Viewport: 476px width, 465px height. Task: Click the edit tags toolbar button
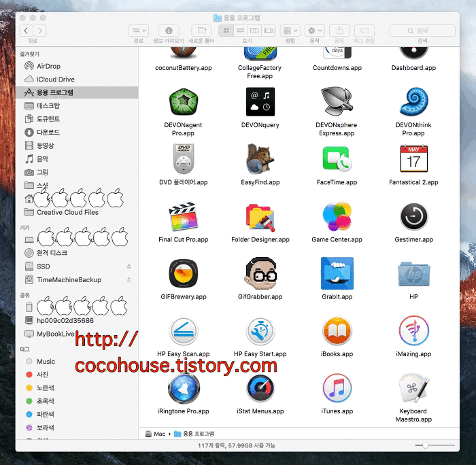point(364,31)
